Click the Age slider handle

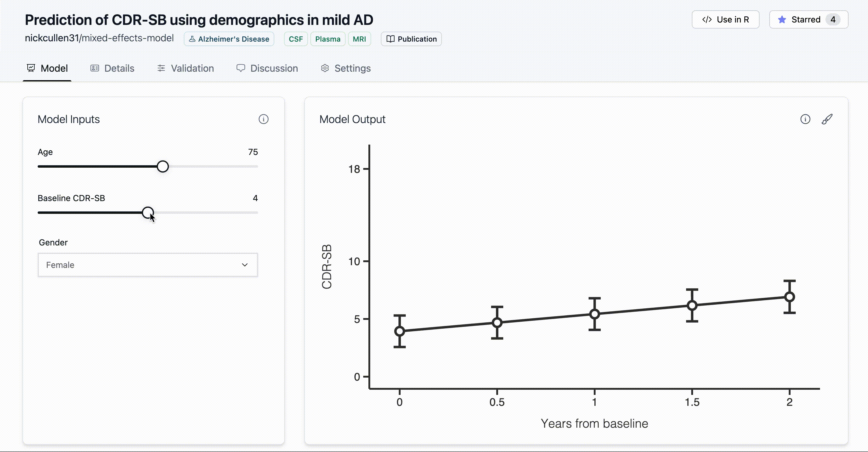(x=163, y=166)
